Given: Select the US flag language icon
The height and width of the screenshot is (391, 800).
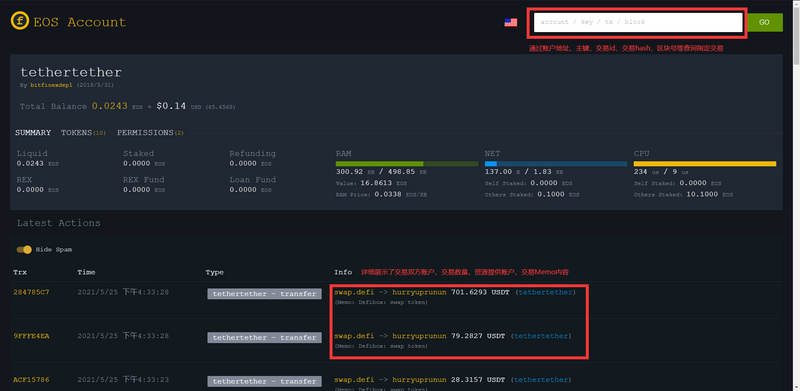Looking at the screenshot, I should coord(511,22).
